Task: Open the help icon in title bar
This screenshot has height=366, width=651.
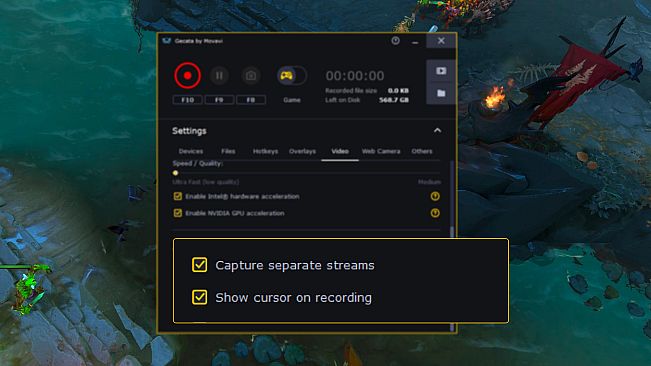Action: point(395,41)
